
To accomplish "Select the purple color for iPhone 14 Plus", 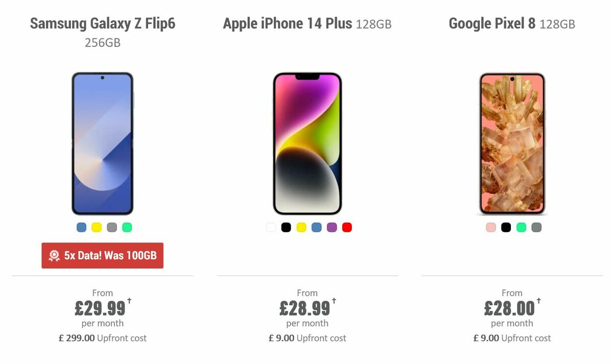I will (x=331, y=228).
